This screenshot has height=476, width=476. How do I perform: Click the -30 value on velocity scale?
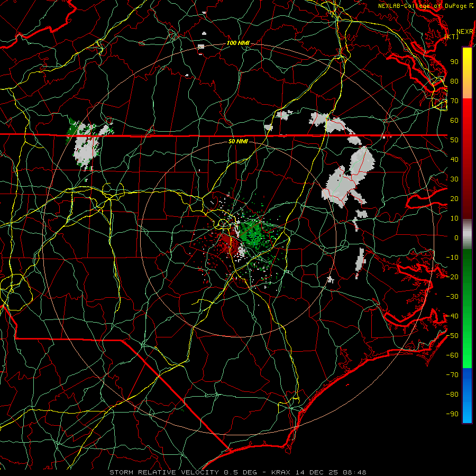[x=452, y=297]
